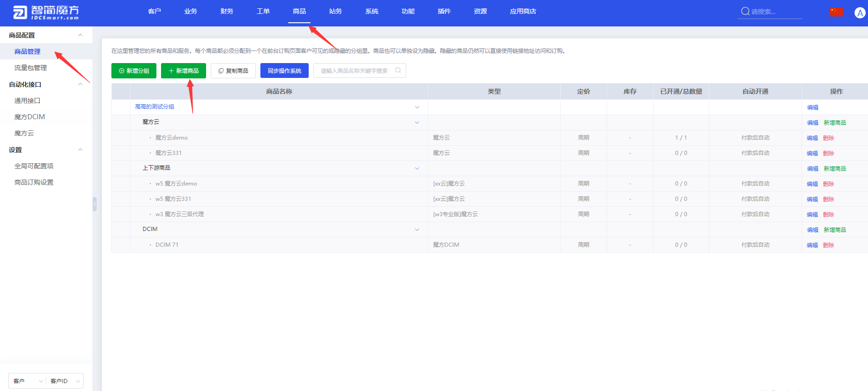
Task: Open the user avatar menu
Action: pyautogui.click(x=860, y=13)
